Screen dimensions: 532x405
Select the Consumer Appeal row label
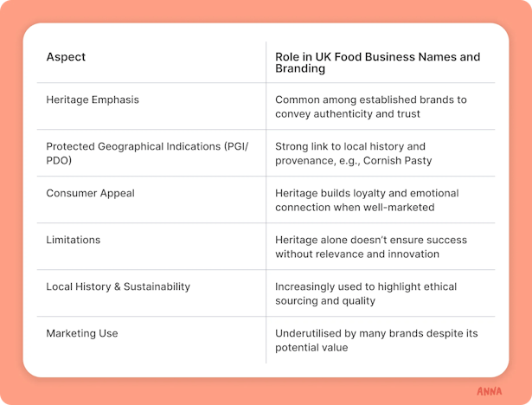(x=90, y=193)
